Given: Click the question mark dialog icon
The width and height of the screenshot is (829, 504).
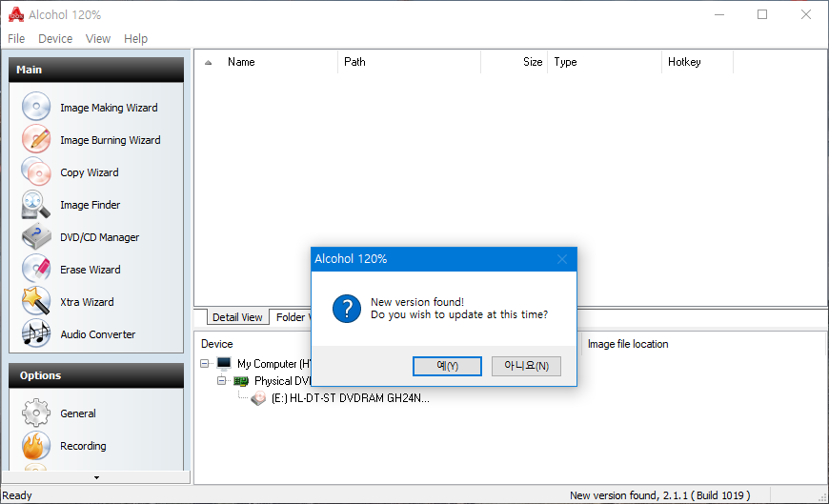Looking at the screenshot, I should coord(347,309).
